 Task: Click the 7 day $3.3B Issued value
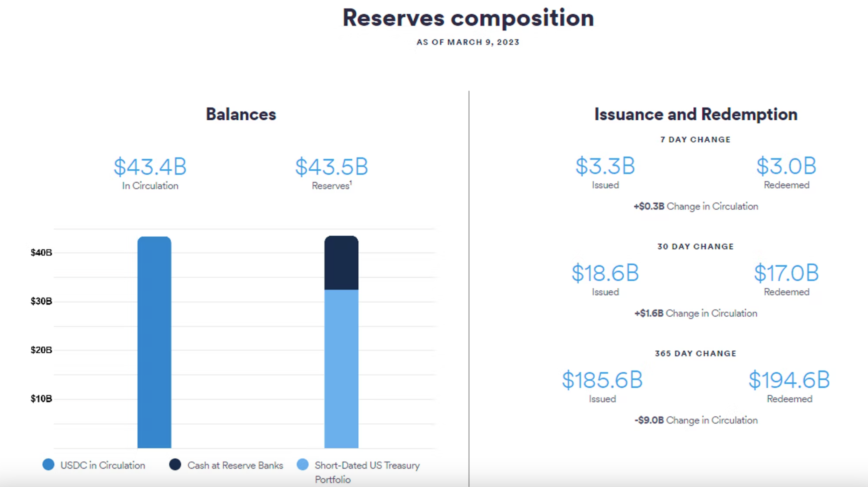[605, 166]
